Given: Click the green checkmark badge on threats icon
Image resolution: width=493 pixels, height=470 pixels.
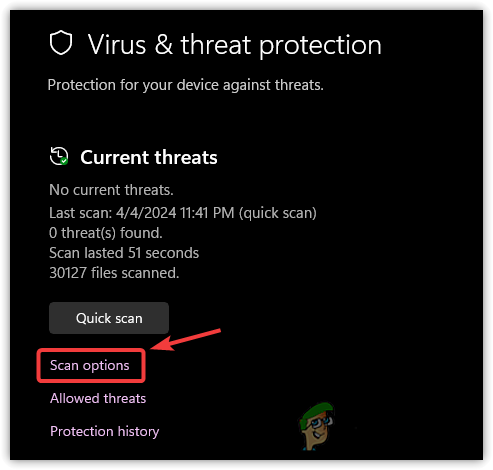Looking at the screenshot, I should coord(64,161).
